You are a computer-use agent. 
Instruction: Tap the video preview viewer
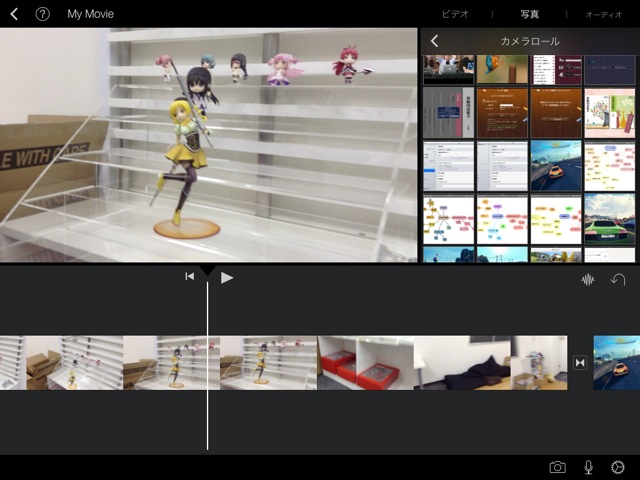click(209, 145)
